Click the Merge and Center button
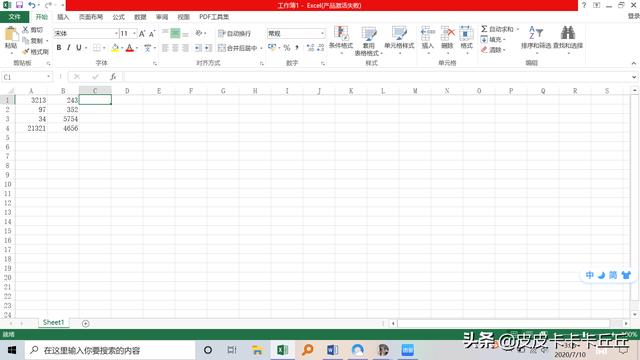This screenshot has height=360, width=640. [240, 48]
